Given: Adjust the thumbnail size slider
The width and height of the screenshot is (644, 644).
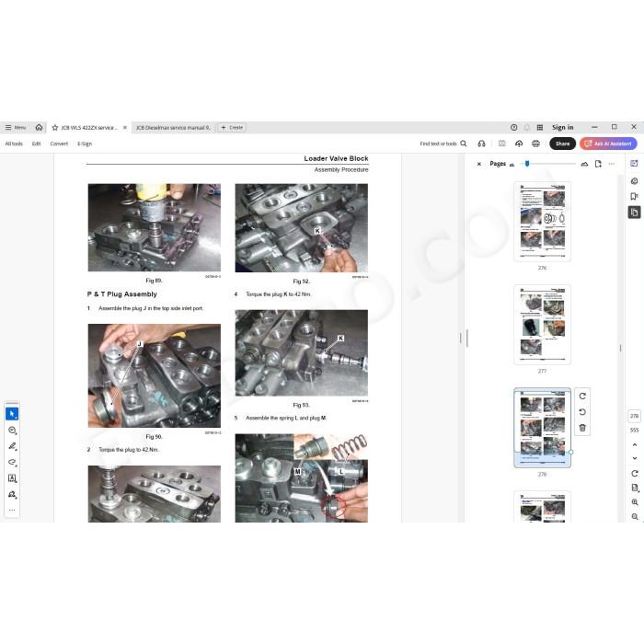Looking at the screenshot, I should (x=527, y=164).
